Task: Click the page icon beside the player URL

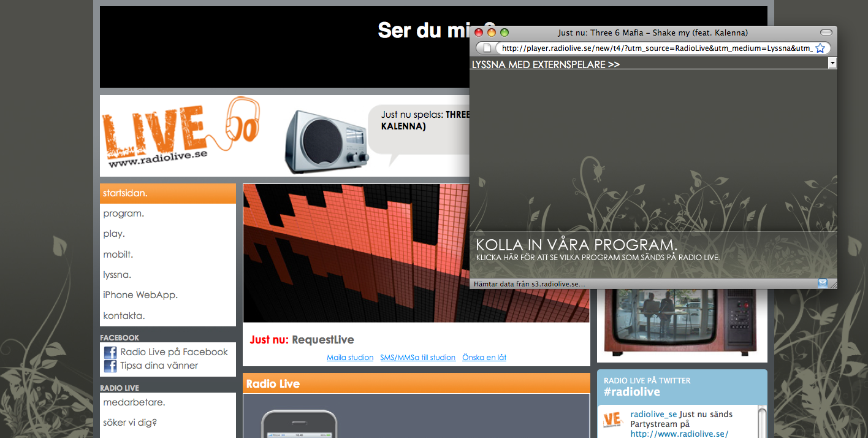Action: (487, 48)
